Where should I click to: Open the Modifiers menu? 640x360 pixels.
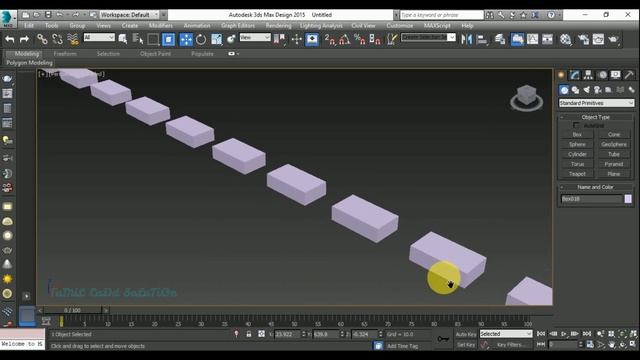161,25
